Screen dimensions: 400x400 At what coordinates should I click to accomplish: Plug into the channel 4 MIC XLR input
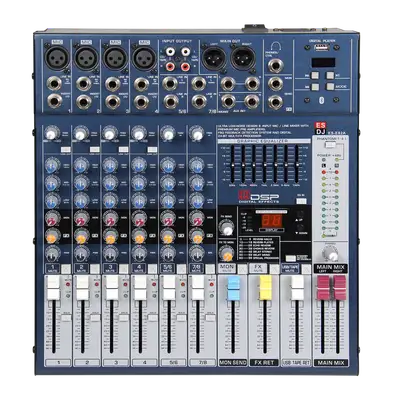tap(144, 58)
